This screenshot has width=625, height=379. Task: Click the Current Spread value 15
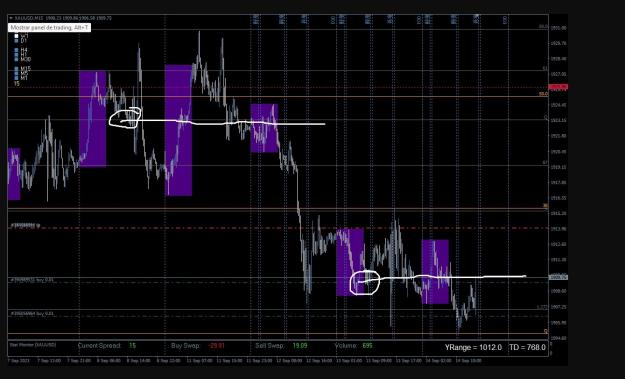(132, 346)
